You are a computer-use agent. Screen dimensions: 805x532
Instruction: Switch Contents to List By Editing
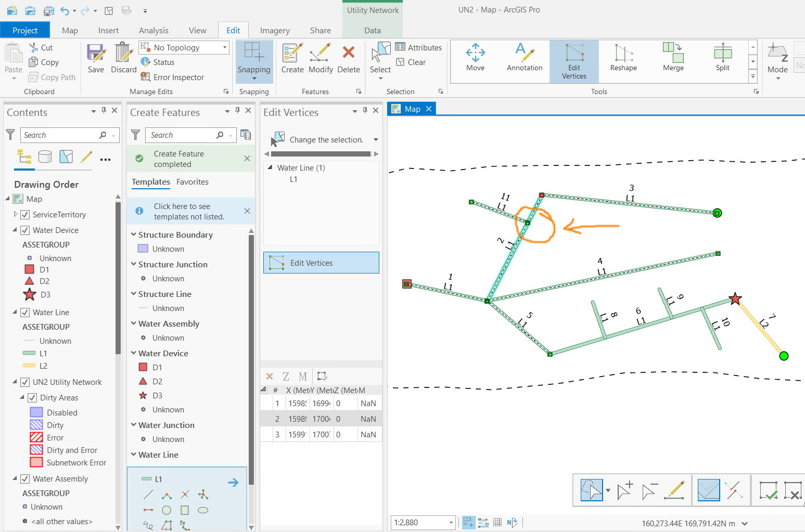tap(86, 157)
